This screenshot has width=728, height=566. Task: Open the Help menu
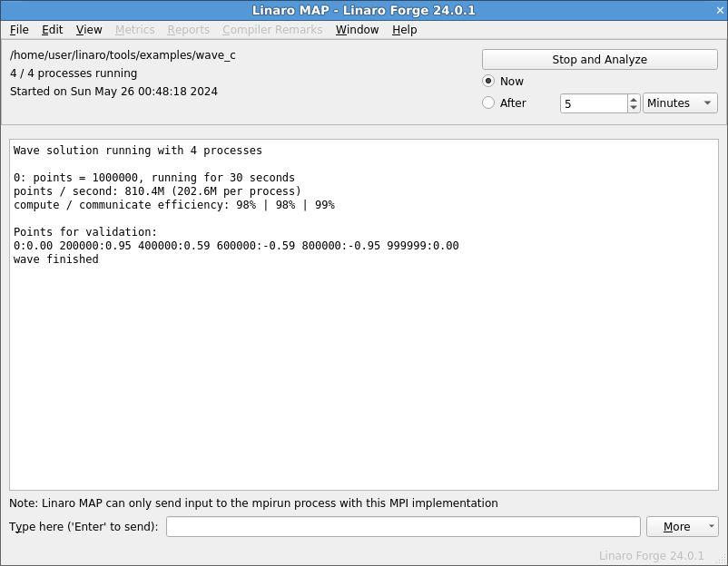404,30
